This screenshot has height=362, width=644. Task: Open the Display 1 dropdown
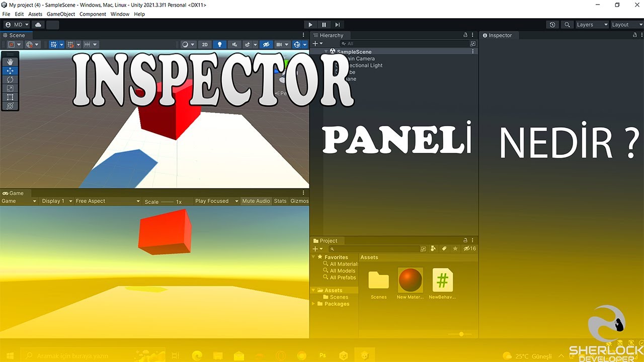(57, 201)
